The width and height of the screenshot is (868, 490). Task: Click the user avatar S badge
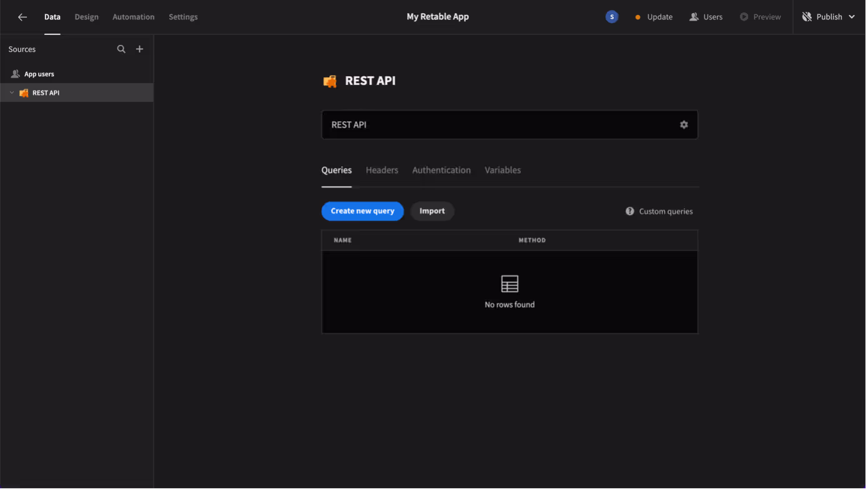[612, 17]
